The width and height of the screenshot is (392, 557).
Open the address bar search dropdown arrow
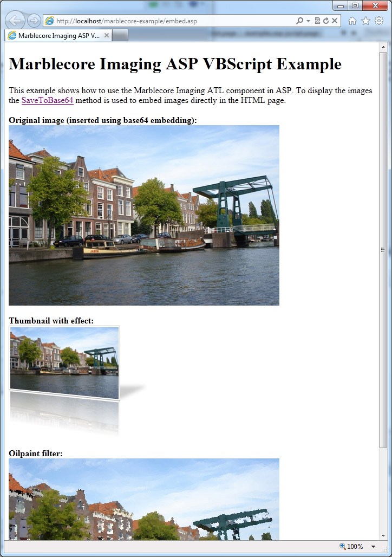click(308, 21)
